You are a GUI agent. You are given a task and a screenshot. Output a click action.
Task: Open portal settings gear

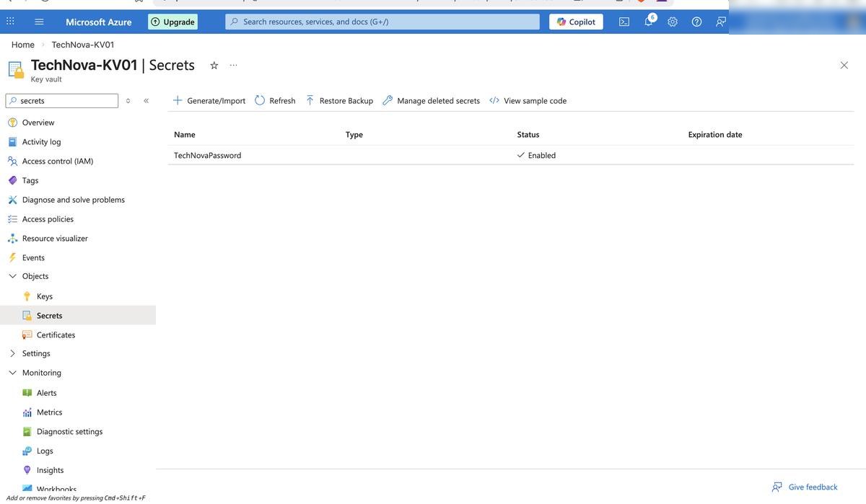pos(673,22)
